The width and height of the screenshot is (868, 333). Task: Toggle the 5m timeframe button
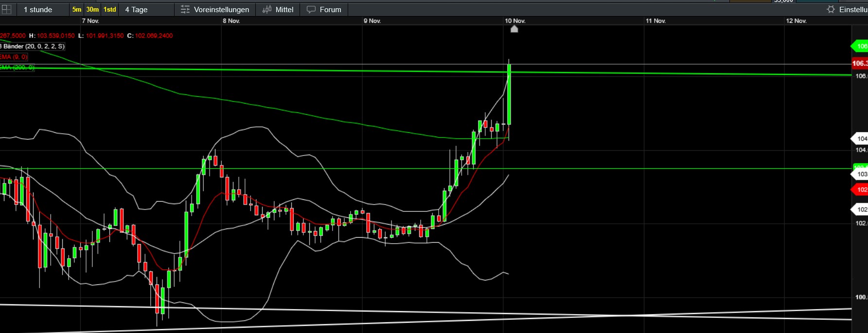pyautogui.click(x=77, y=9)
